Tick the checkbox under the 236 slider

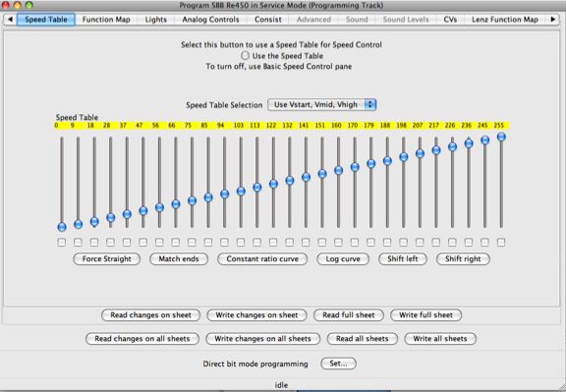pyautogui.click(x=469, y=243)
